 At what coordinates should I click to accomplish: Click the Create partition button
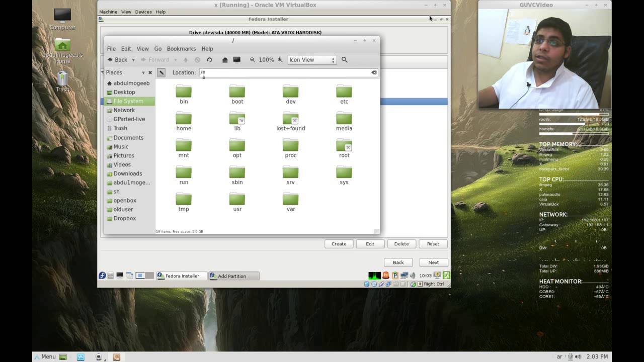click(339, 244)
